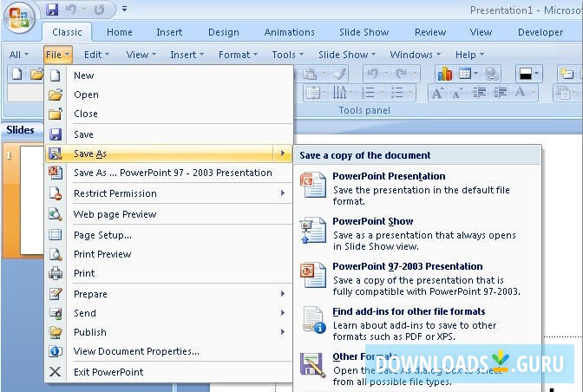Open the Format dropdown menu
This screenshot has height=392, width=583.
point(238,55)
